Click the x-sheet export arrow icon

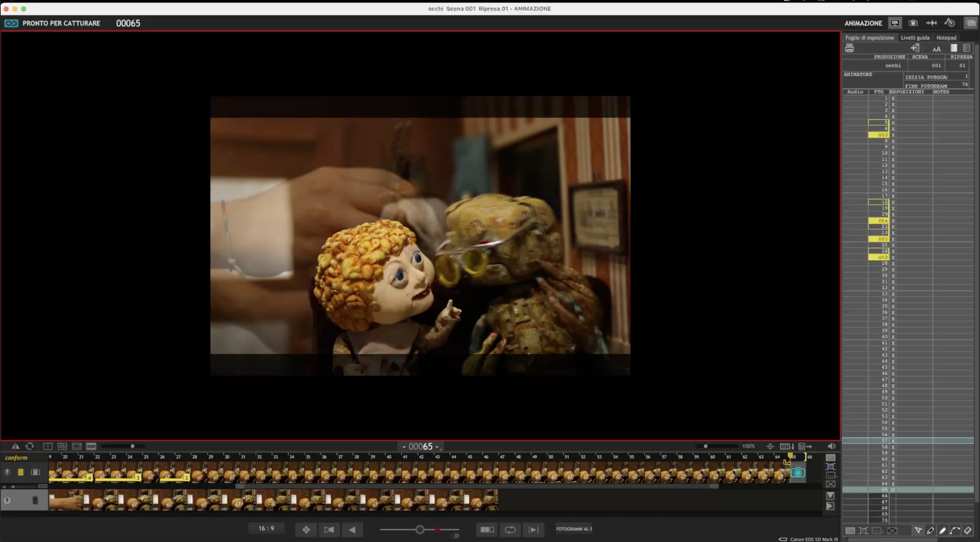tap(805, 446)
